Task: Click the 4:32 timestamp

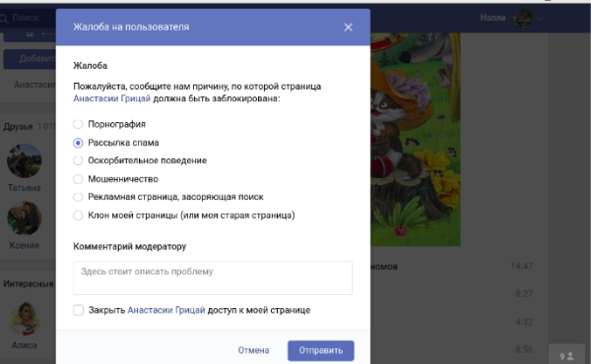Action: coord(524,322)
